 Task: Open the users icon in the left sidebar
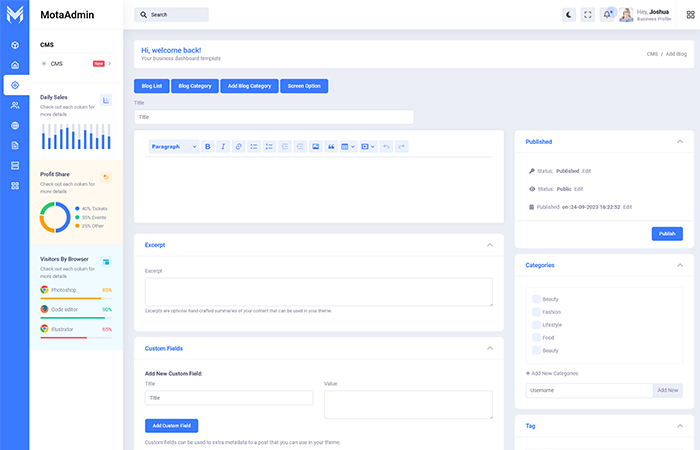coord(15,105)
